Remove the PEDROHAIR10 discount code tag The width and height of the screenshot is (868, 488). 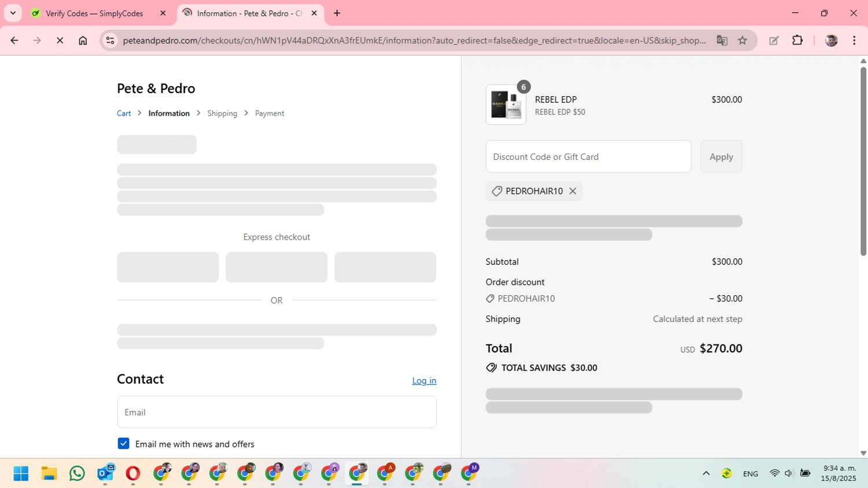[x=572, y=191]
